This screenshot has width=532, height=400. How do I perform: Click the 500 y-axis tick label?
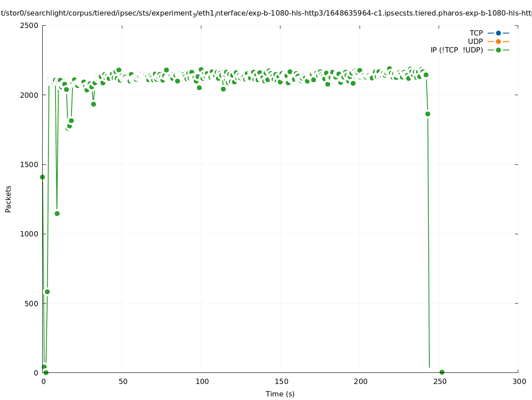pyautogui.click(x=31, y=303)
